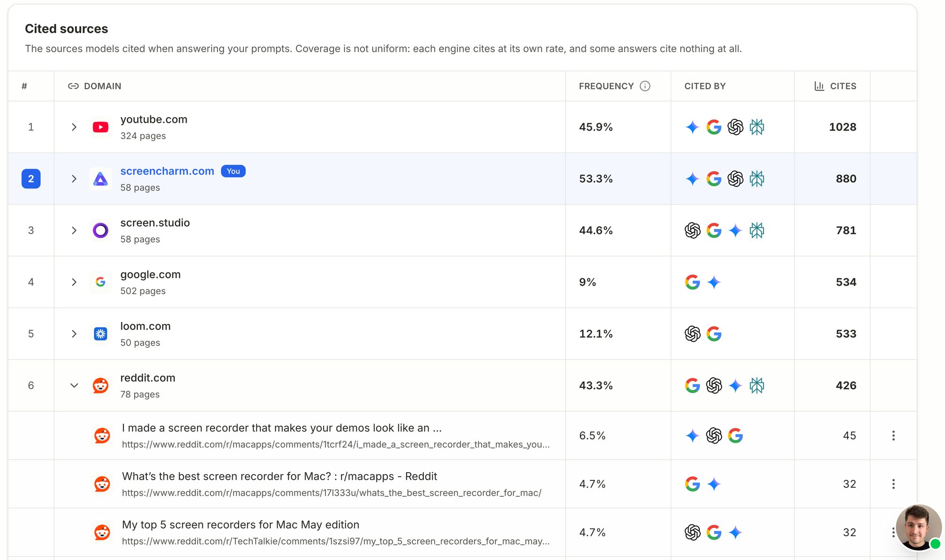Click the reddit.com domain favicon

pos(100,385)
